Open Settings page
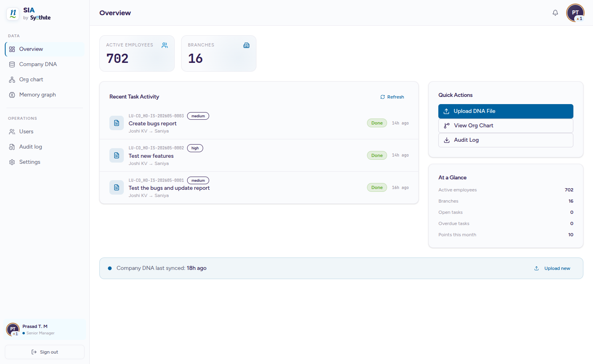The height and width of the screenshot is (364, 593). pos(45,162)
